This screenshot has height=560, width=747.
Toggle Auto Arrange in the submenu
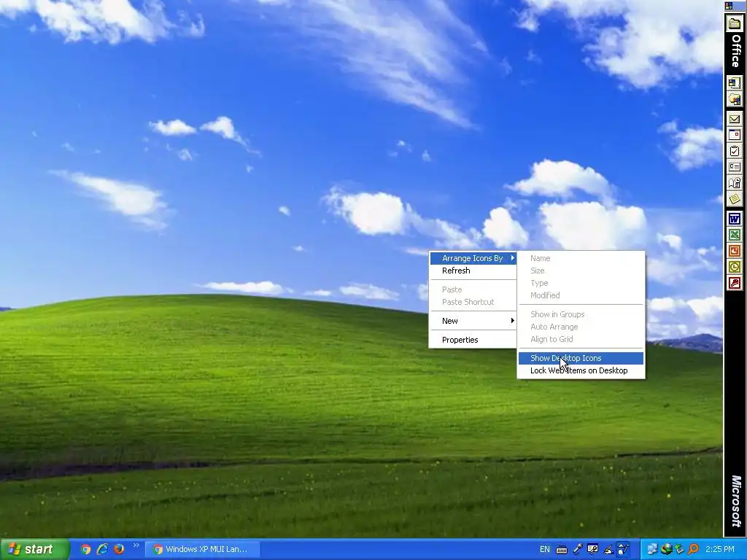point(581,327)
